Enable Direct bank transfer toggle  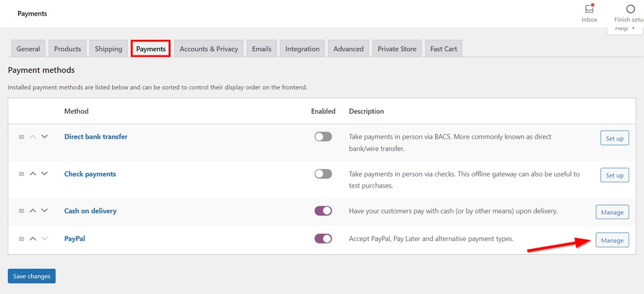click(x=323, y=137)
